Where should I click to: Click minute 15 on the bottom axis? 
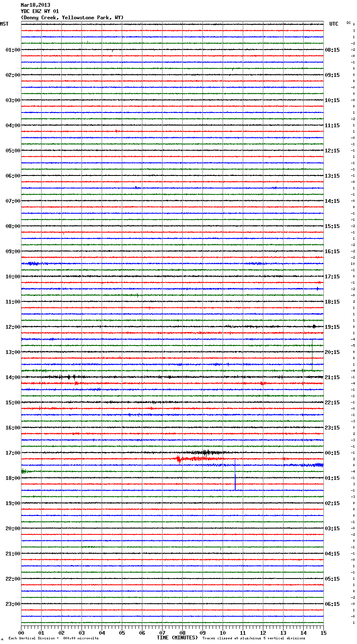(x=323, y=633)
